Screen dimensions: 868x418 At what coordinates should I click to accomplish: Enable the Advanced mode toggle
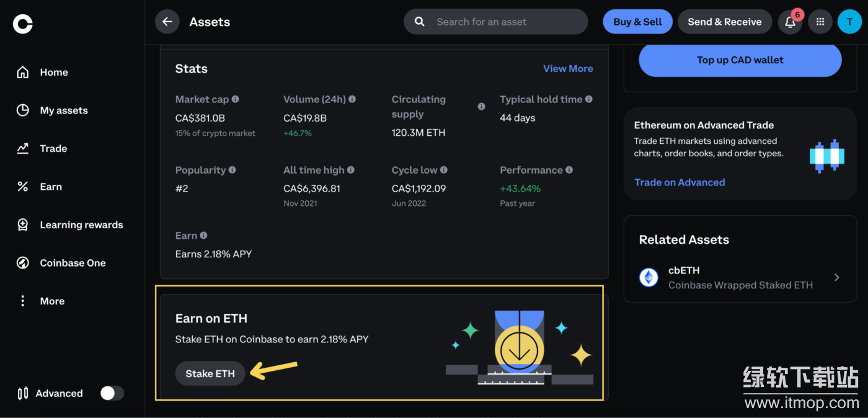pyautogui.click(x=112, y=393)
